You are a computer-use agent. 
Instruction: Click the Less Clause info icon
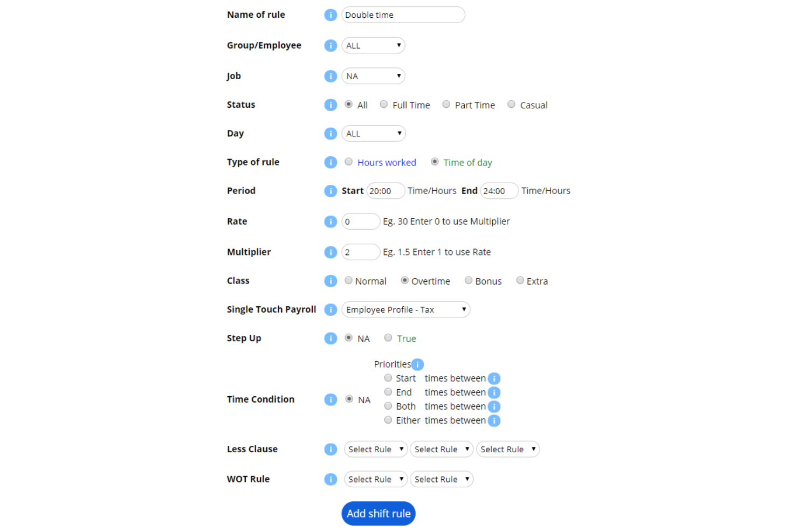331,450
